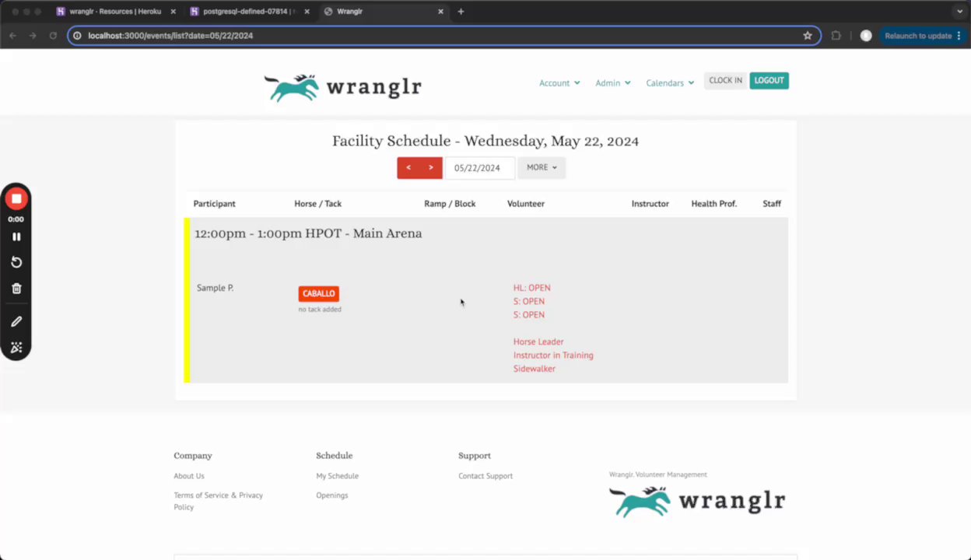Image resolution: width=971 pixels, height=560 pixels.
Task: Click participant Sample P.
Action: coord(215,289)
